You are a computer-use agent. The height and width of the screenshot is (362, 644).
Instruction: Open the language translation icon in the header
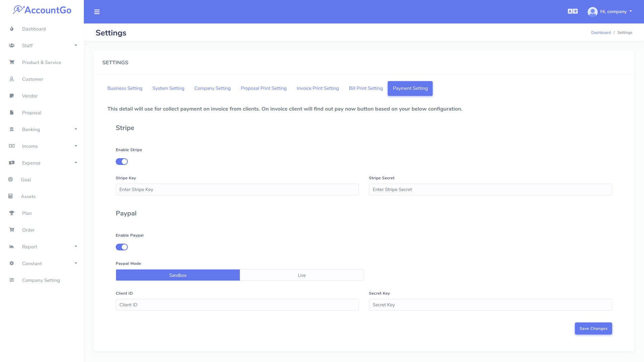click(572, 11)
